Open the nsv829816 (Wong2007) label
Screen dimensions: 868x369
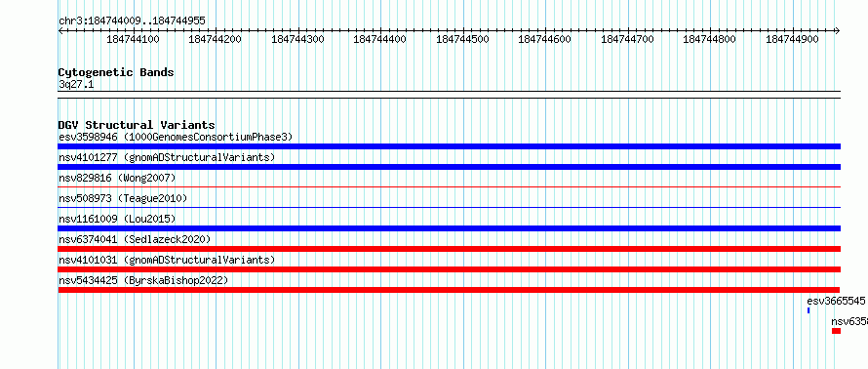(117, 178)
